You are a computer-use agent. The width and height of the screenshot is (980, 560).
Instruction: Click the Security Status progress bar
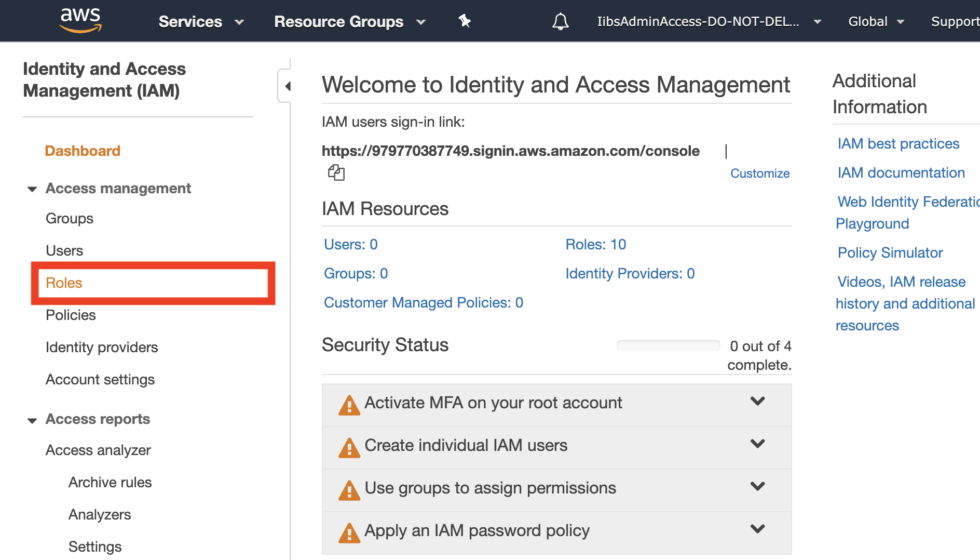pos(668,345)
